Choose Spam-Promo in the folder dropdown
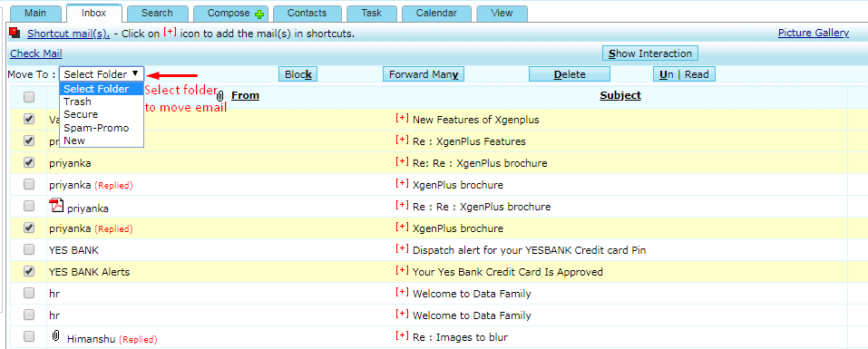 102,128
